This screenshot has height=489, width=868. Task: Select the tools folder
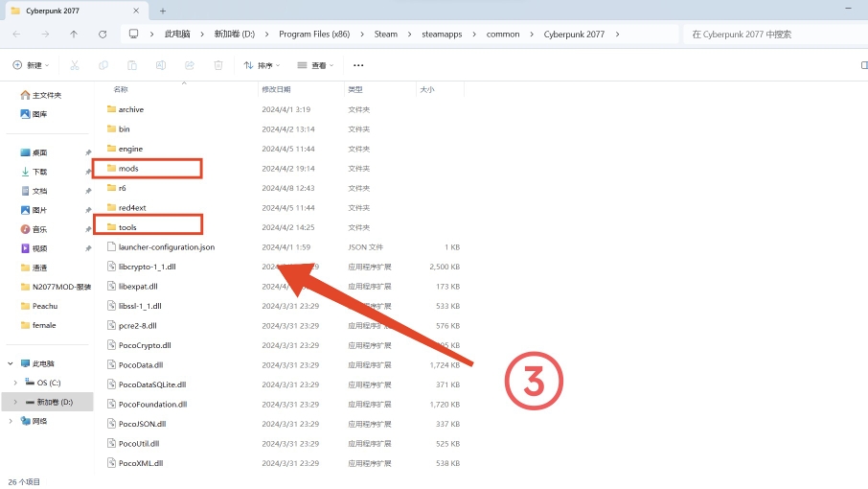pos(127,227)
